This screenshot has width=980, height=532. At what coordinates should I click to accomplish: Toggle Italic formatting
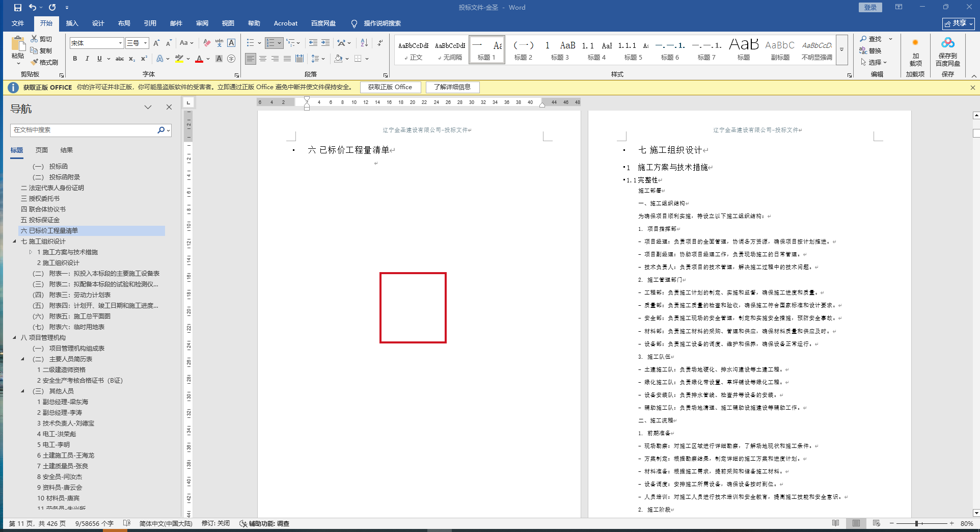point(87,59)
